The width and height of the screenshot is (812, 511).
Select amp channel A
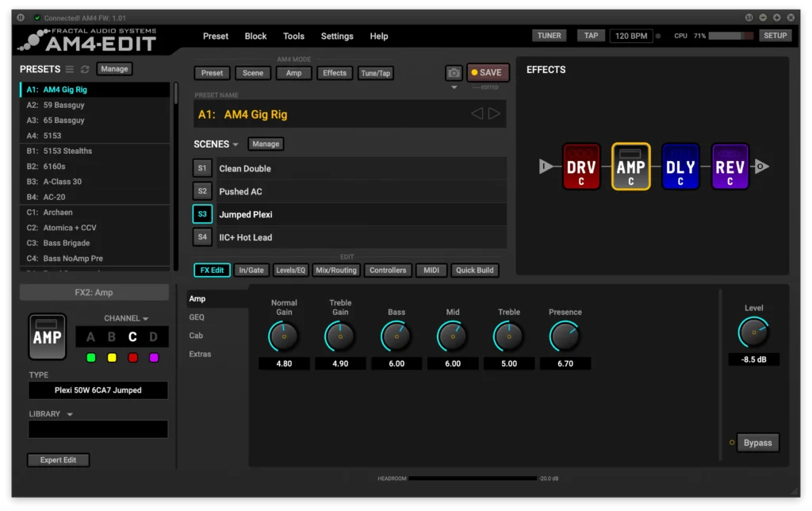click(x=90, y=337)
